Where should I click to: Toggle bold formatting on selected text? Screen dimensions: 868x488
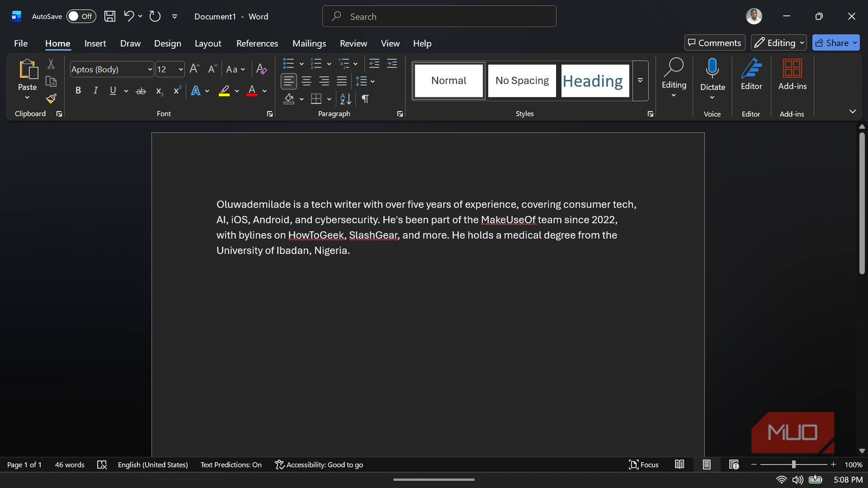(x=78, y=90)
